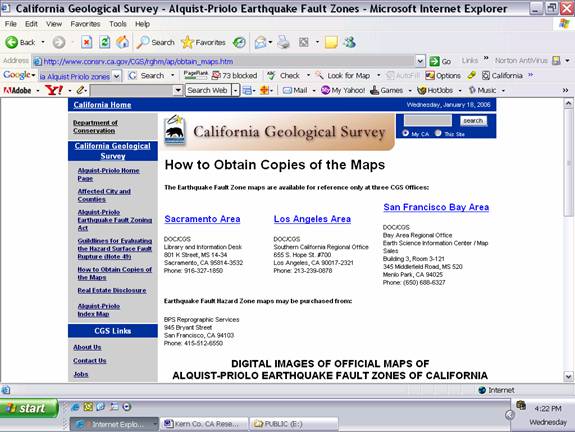Click the Yahoo Music button
The height and width of the screenshot is (432, 575).
483,90
